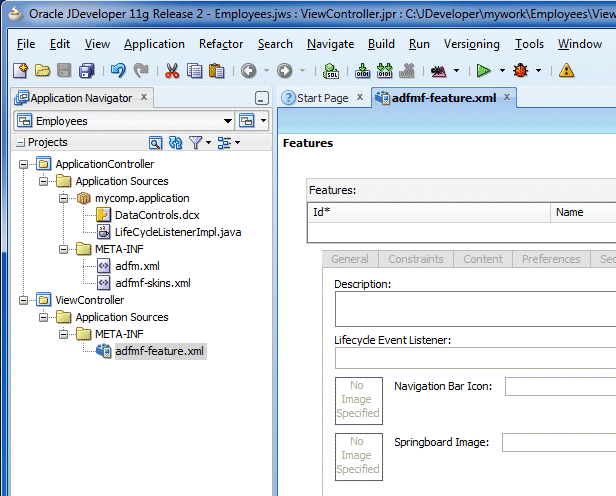Click the Save All toolbar icon

click(87, 71)
